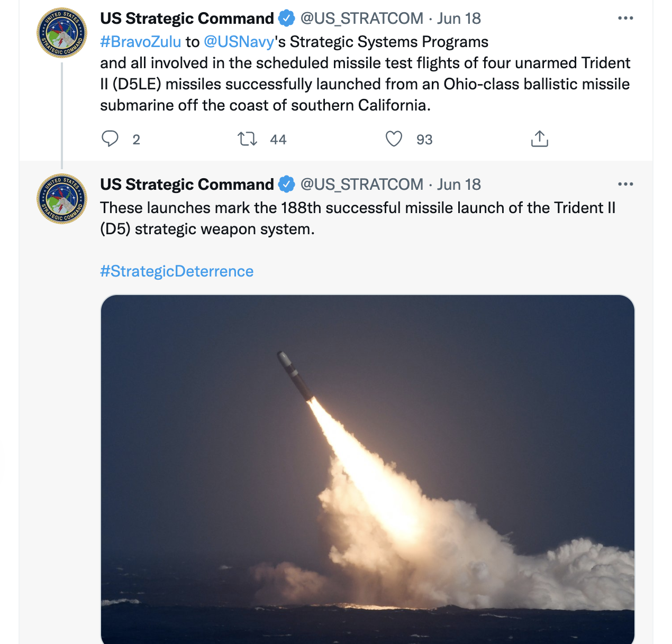This screenshot has height=644, width=672.
Task: Open more options menu on first tweet
Action: coord(625,19)
